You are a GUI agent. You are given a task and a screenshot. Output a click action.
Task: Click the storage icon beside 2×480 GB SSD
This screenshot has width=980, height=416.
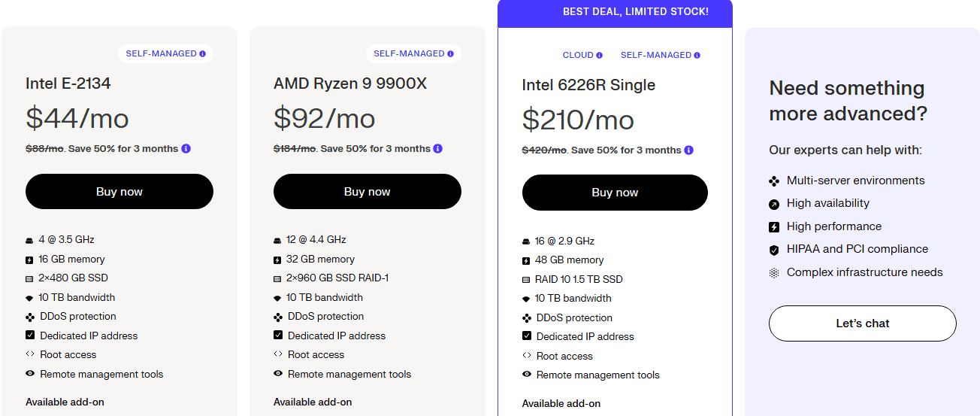(30, 278)
